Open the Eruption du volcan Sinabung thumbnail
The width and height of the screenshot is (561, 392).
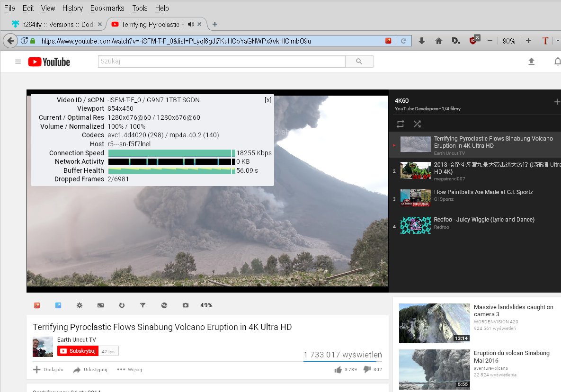(x=434, y=369)
